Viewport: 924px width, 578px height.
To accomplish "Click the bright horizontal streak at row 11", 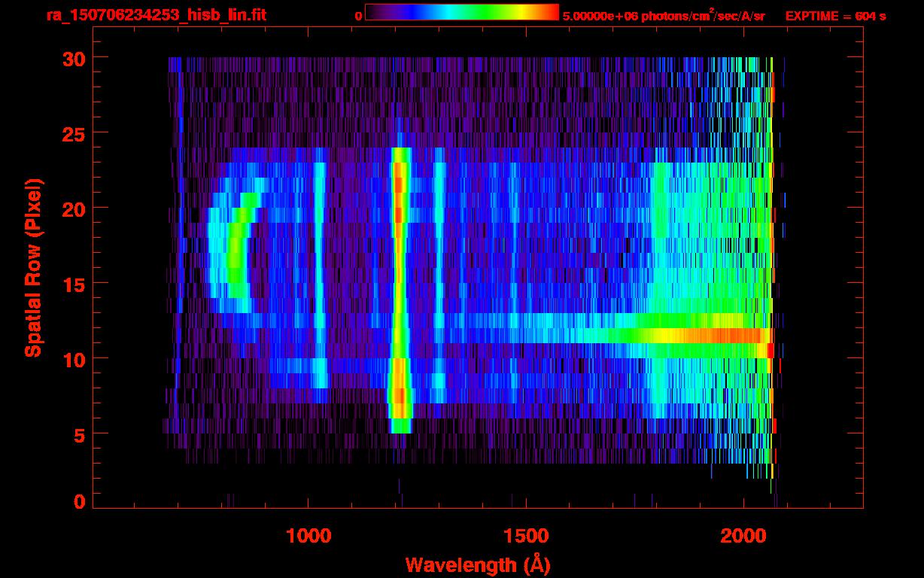I will pos(677,335).
